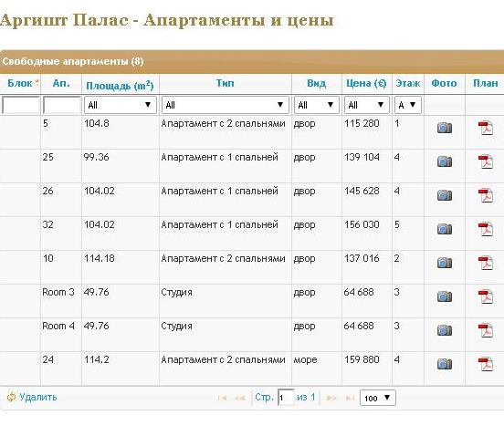Sort by the Блок column header
The image size is (504, 436).
pos(20,83)
